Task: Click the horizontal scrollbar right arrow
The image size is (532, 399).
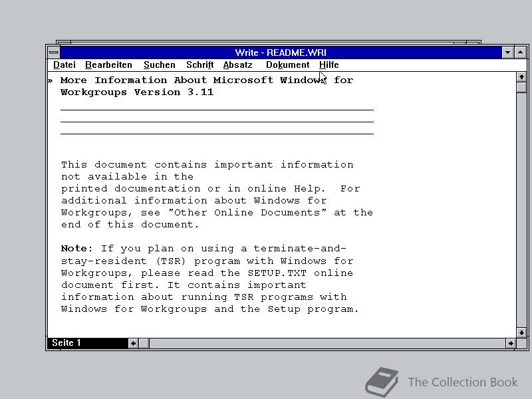Action: (511, 343)
